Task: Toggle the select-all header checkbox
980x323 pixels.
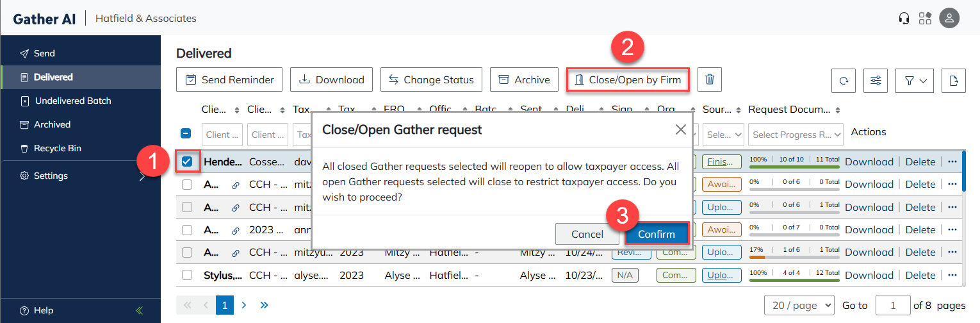Action: (x=186, y=134)
